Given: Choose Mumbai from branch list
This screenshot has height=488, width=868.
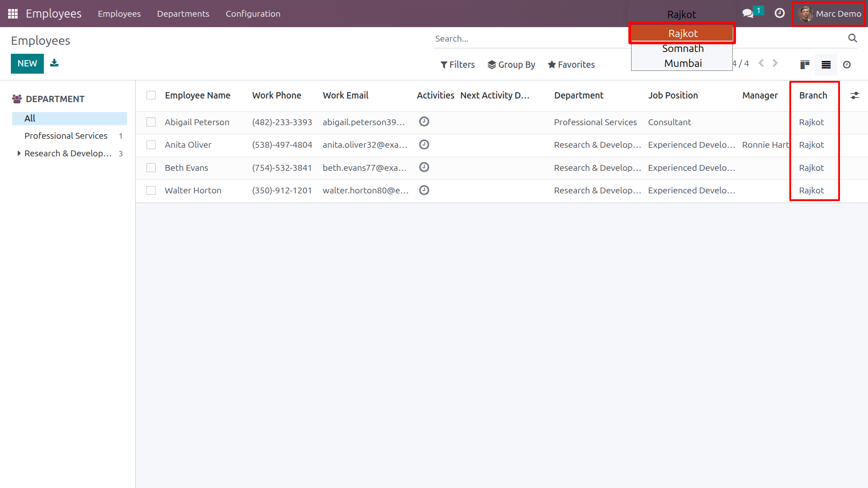Looking at the screenshot, I should (x=682, y=63).
